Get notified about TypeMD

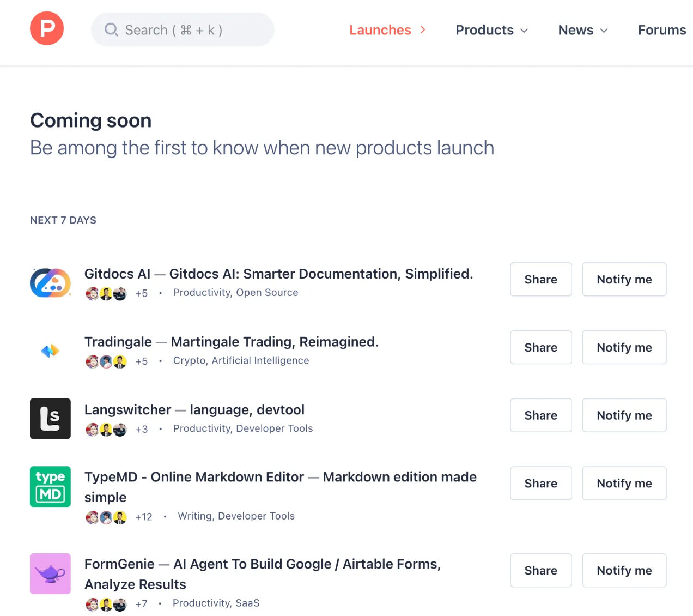tap(624, 483)
